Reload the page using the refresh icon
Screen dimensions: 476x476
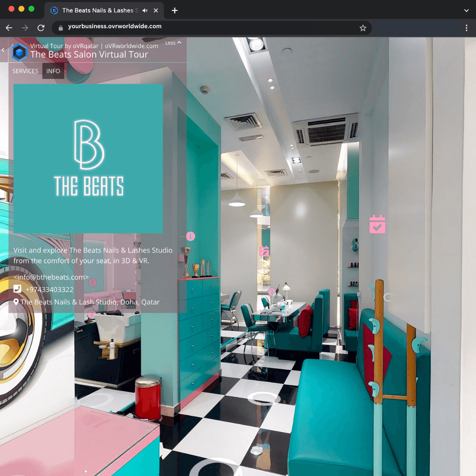click(41, 27)
